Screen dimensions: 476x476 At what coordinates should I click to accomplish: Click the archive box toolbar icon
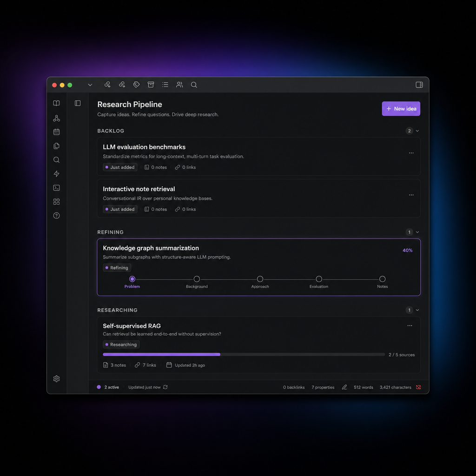(x=151, y=85)
